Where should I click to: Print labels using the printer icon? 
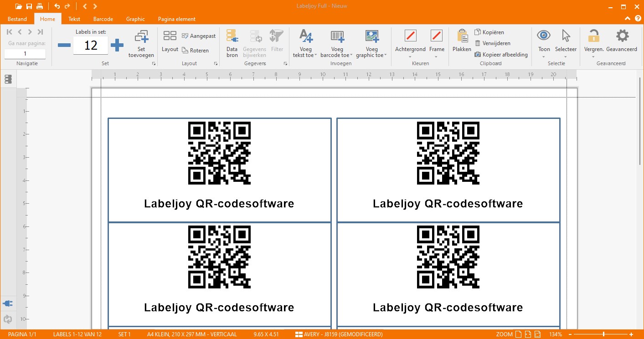click(x=40, y=6)
